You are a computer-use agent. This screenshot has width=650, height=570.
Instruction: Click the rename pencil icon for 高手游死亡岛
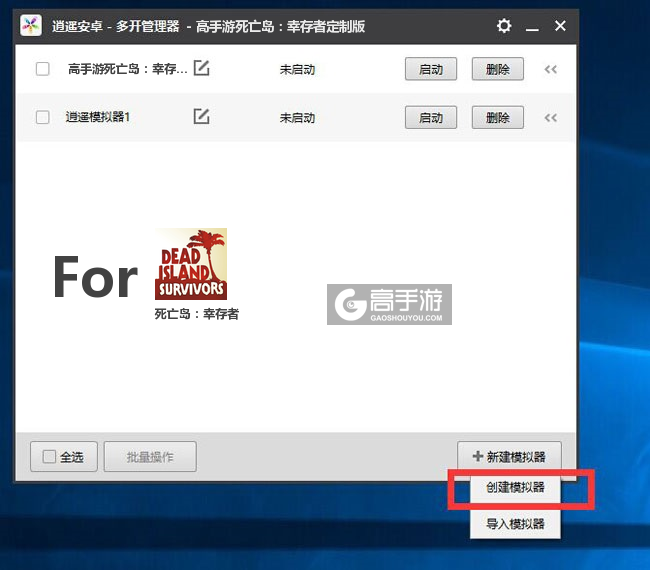[x=201, y=69]
